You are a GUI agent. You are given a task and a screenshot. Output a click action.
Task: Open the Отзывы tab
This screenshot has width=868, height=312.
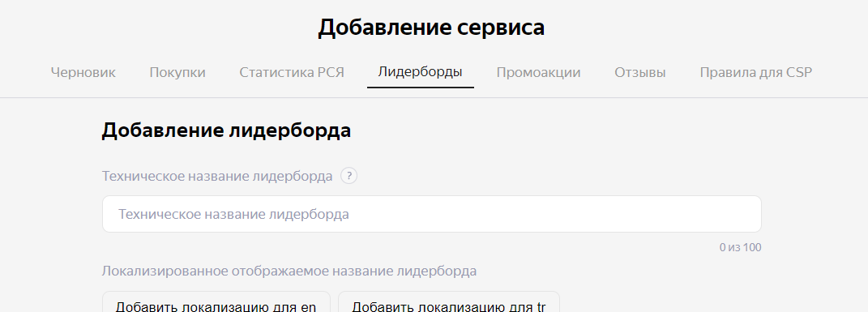(x=640, y=72)
